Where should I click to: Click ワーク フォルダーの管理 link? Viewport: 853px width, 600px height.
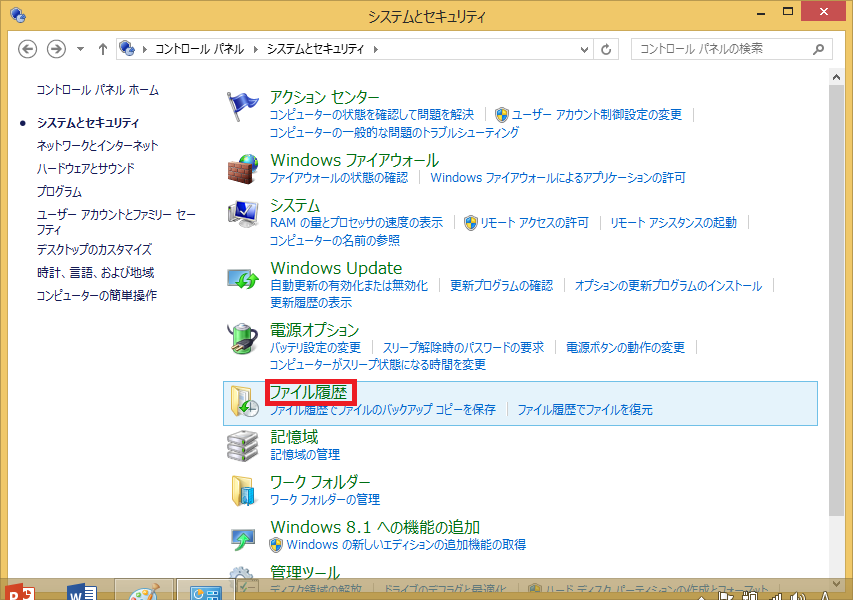coord(325,499)
